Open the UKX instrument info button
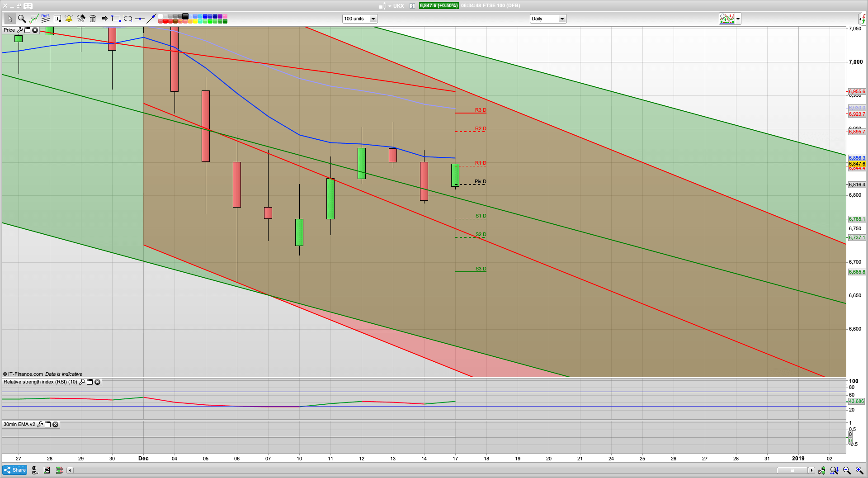The width and height of the screenshot is (868, 478). click(411, 6)
